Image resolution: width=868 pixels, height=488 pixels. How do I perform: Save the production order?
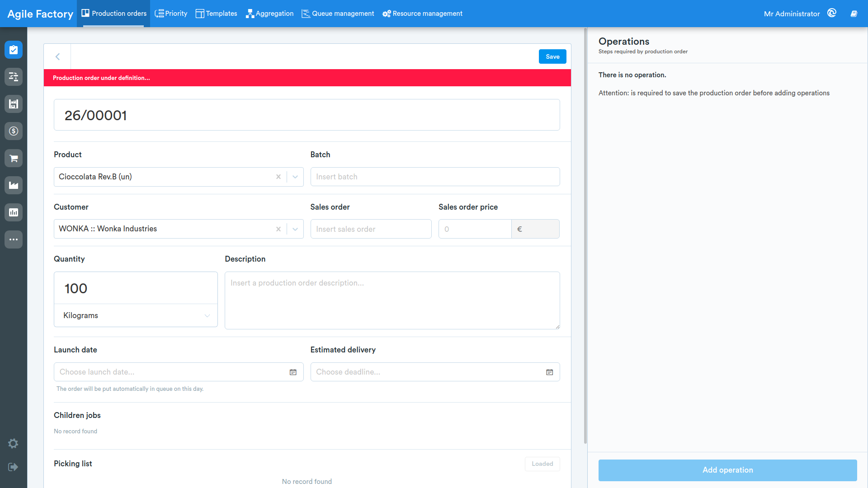point(552,56)
